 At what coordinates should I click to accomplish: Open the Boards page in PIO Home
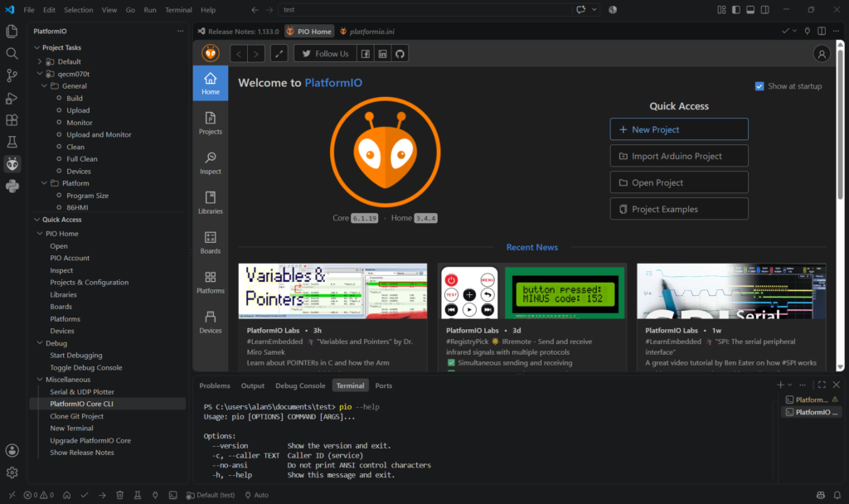coord(210,243)
